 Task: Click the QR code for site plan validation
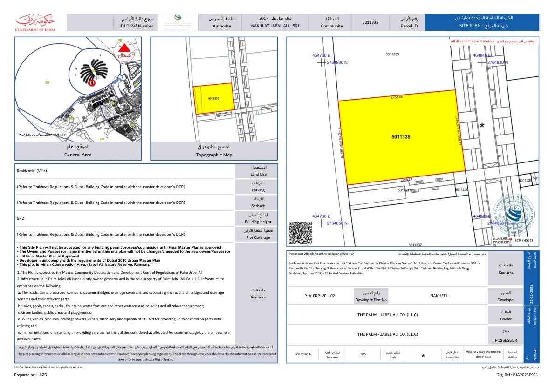pos(300,233)
